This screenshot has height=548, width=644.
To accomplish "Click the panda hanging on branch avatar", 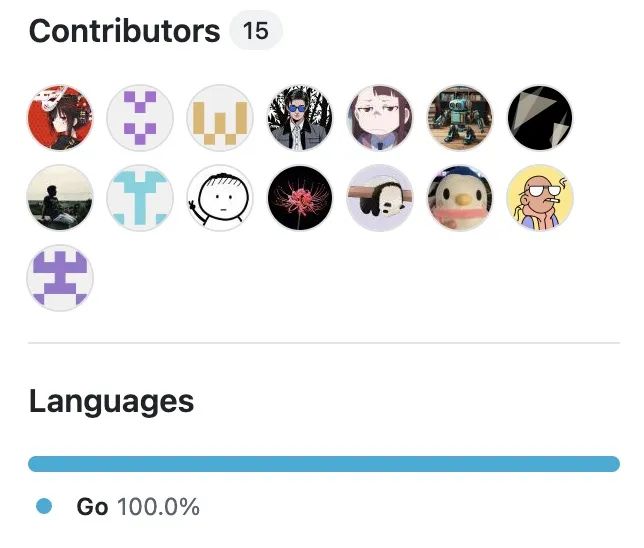I will pos(380,198).
